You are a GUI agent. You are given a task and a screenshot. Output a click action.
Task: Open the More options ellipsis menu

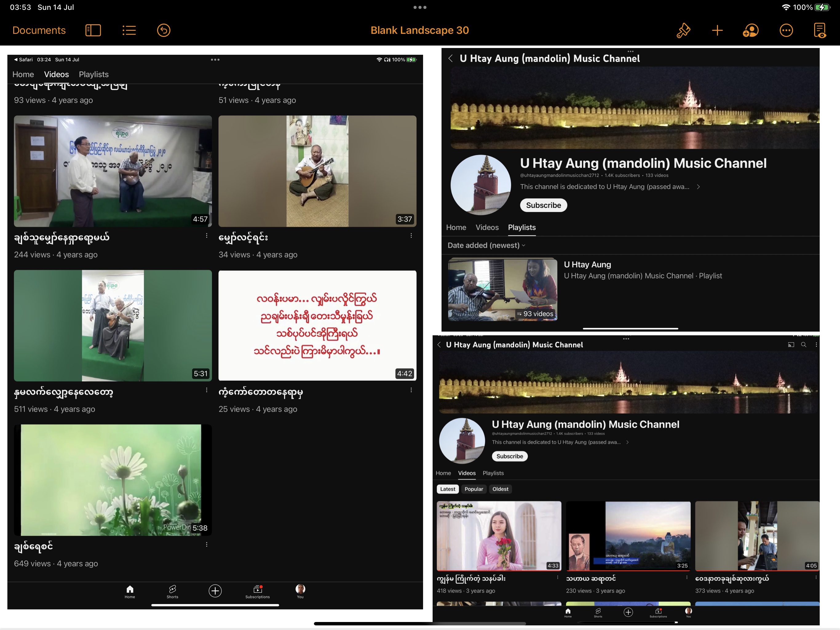[x=786, y=30]
